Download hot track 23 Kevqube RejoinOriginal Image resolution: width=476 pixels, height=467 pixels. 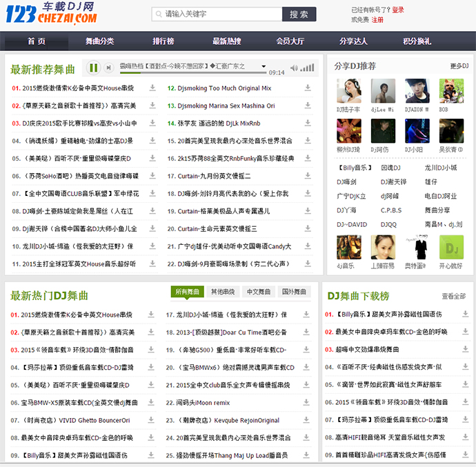coord(306,420)
